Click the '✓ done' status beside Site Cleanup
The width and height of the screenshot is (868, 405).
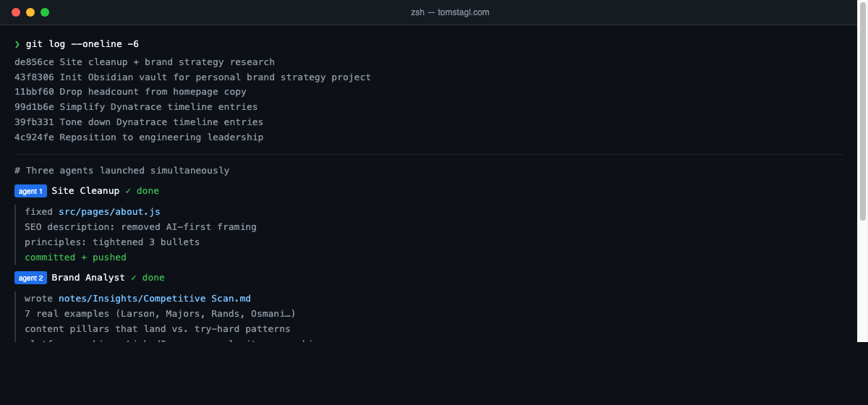click(x=142, y=191)
